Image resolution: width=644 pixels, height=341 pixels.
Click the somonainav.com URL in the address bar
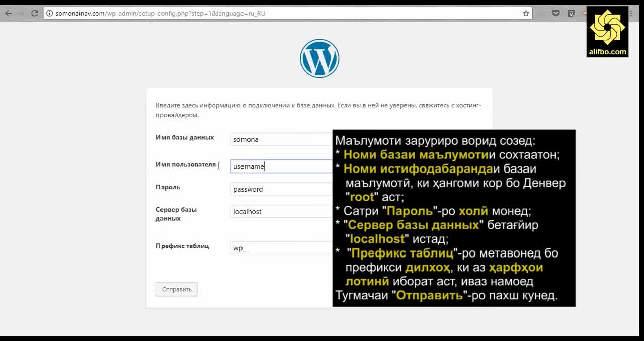pyautogui.click(x=160, y=13)
